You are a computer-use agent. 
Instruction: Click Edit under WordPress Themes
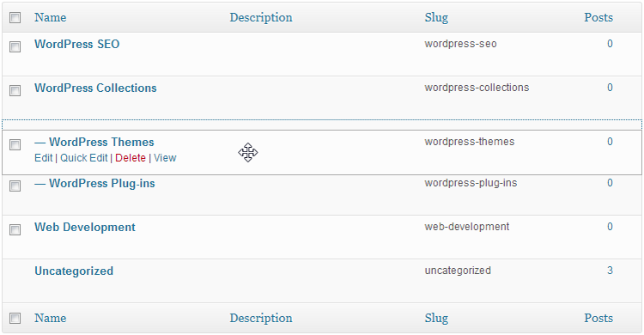(x=44, y=158)
